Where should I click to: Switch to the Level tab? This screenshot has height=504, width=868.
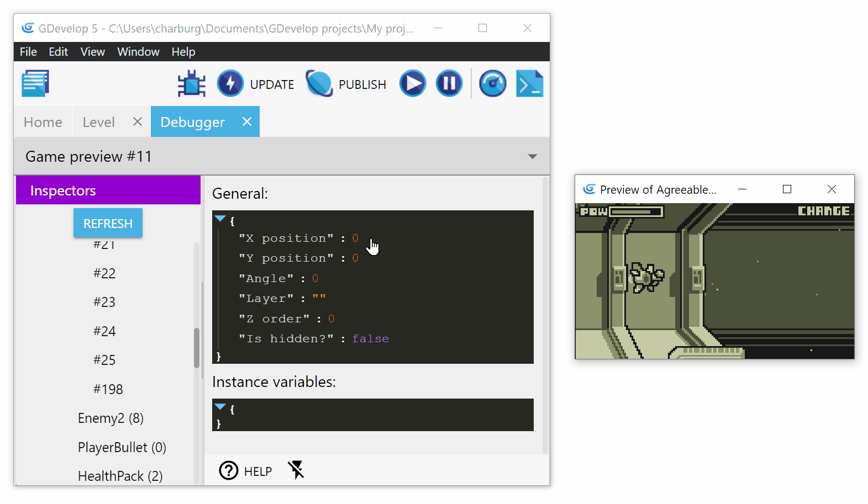(99, 122)
